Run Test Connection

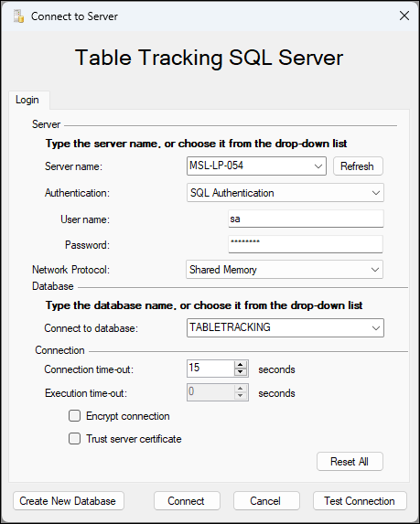pyautogui.click(x=360, y=501)
